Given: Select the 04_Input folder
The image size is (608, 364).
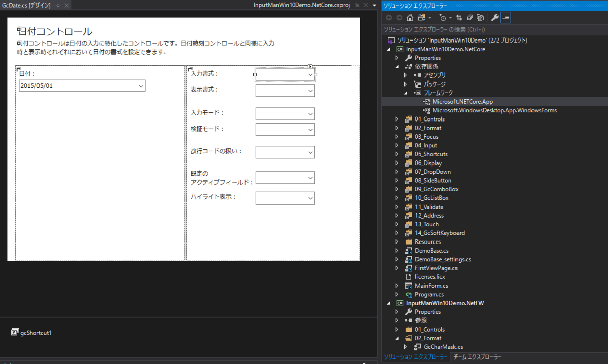Looking at the screenshot, I should 427,145.
